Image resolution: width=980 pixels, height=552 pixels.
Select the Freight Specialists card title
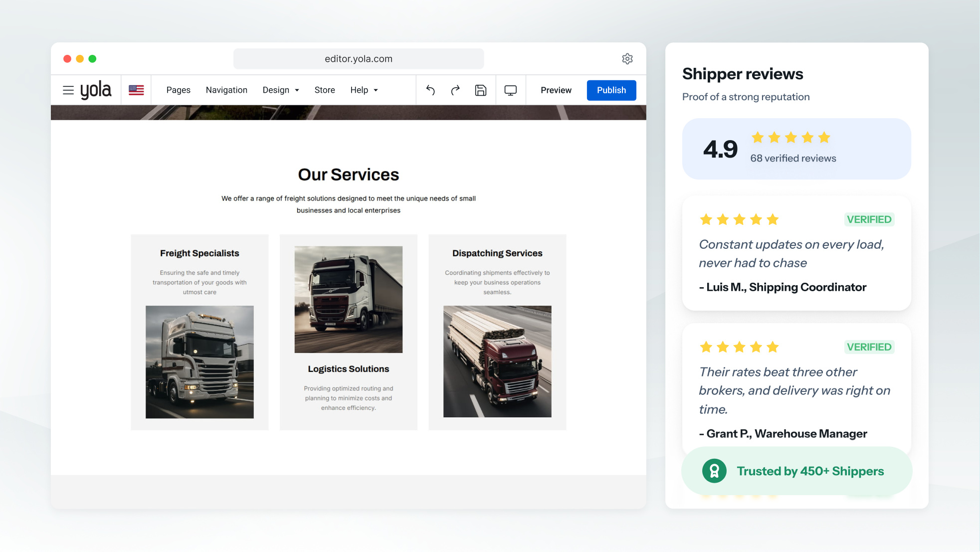pyautogui.click(x=199, y=253)
